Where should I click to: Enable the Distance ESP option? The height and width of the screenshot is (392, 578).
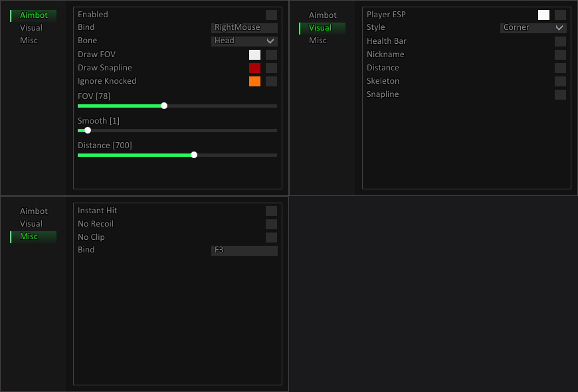pyautogui.click(x=560, y=68)
